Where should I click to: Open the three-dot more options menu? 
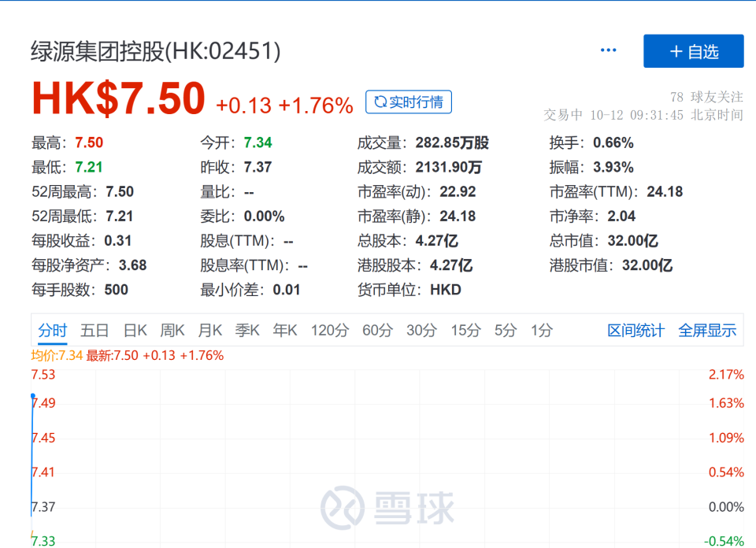[x=608, y=50]
